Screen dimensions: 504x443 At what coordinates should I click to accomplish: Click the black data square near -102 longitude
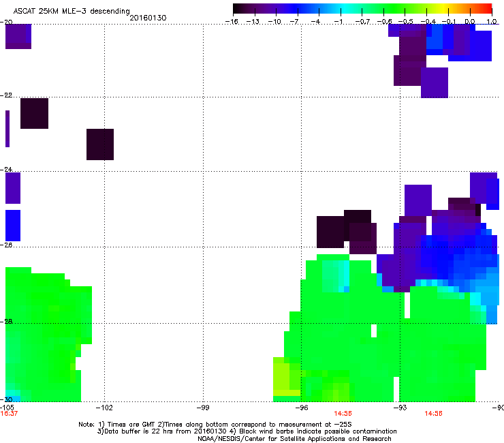(x=100, y=144)
